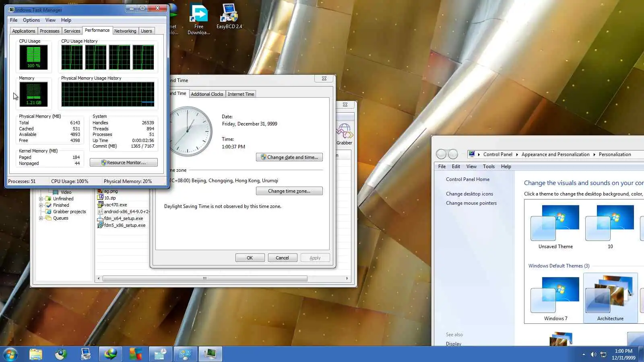
Task: Switch to the Personalization control panel taskbar button
Action: click(x=185, y=354)
